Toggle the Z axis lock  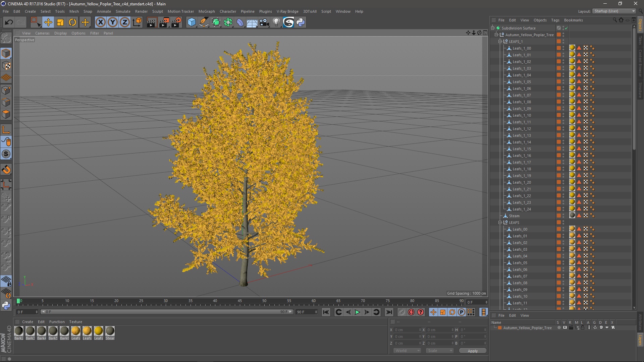tap(125, 22)
